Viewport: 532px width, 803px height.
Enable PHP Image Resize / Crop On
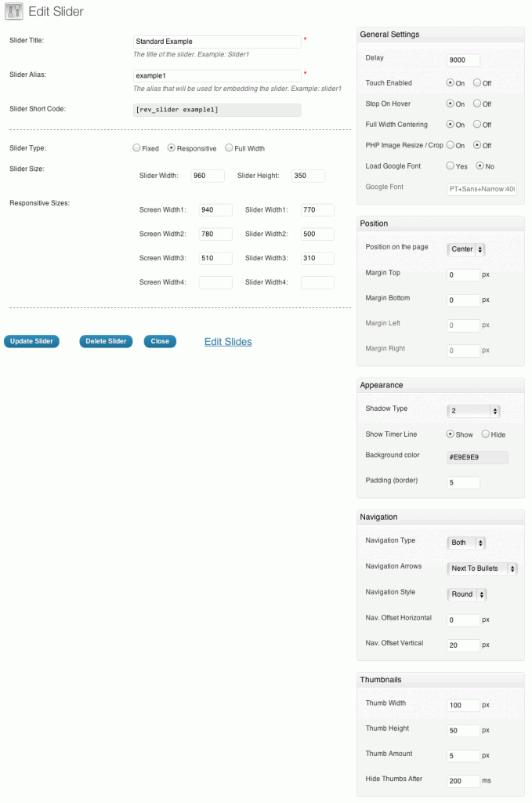pyautogui.click(x=451, y=145)
